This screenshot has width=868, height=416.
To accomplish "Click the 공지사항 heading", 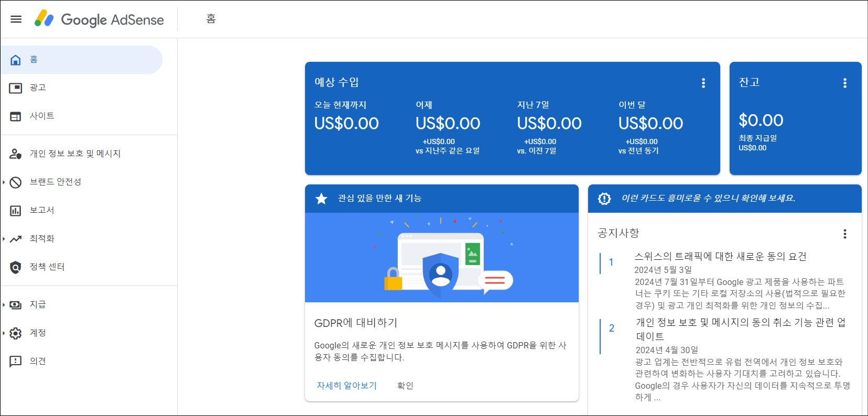I will pyautogui.click(x=619, y=233).
